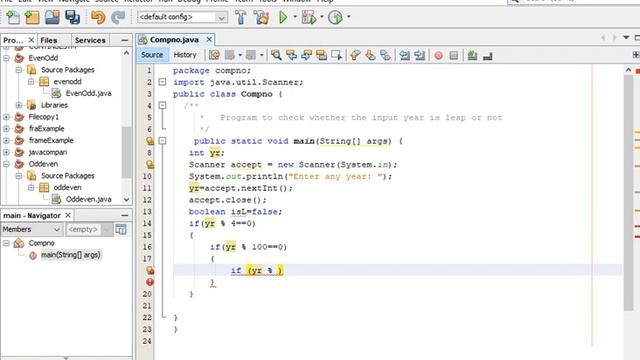Open EvenOdd.java in the project tree
Viewport: 640px width, 360px height.
click(88, 93)
